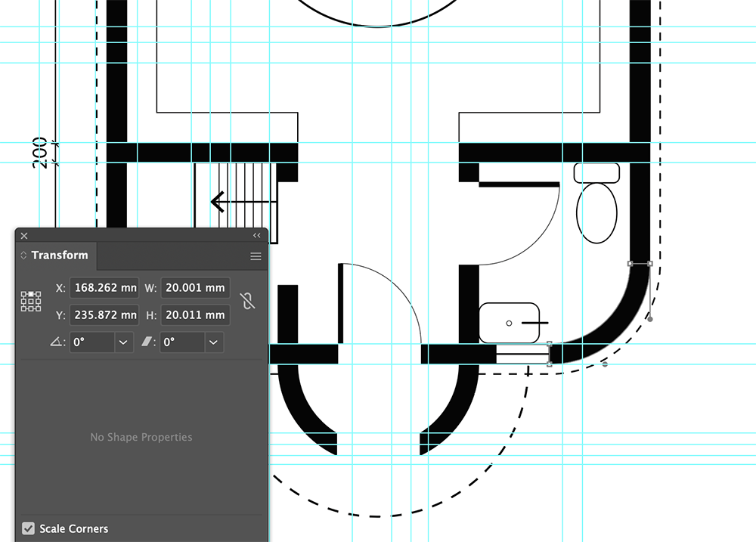Switch to the Transform tab
The image size is (756, 542).
pyautogui.click(x=60, y=256)
